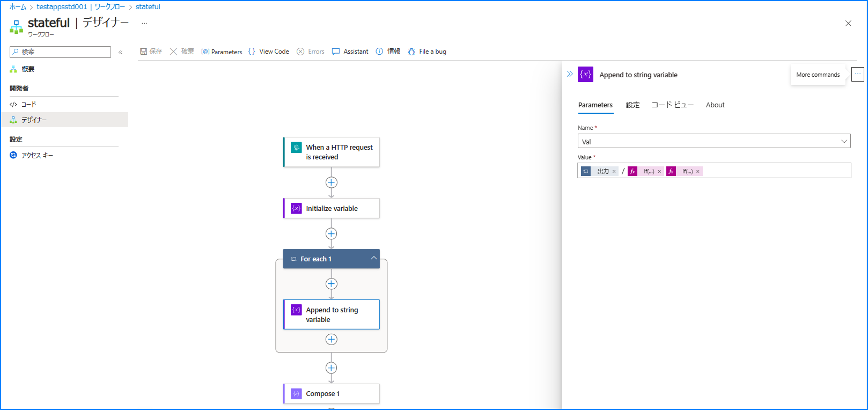Open the Parameters toolbar item
Screen dimensions: 868x410
[x=222, y=52]
